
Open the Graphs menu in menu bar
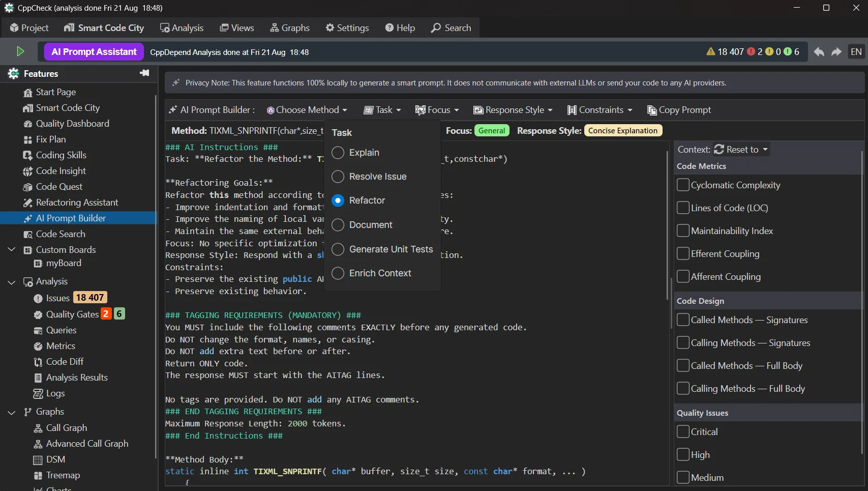(290, 28)
